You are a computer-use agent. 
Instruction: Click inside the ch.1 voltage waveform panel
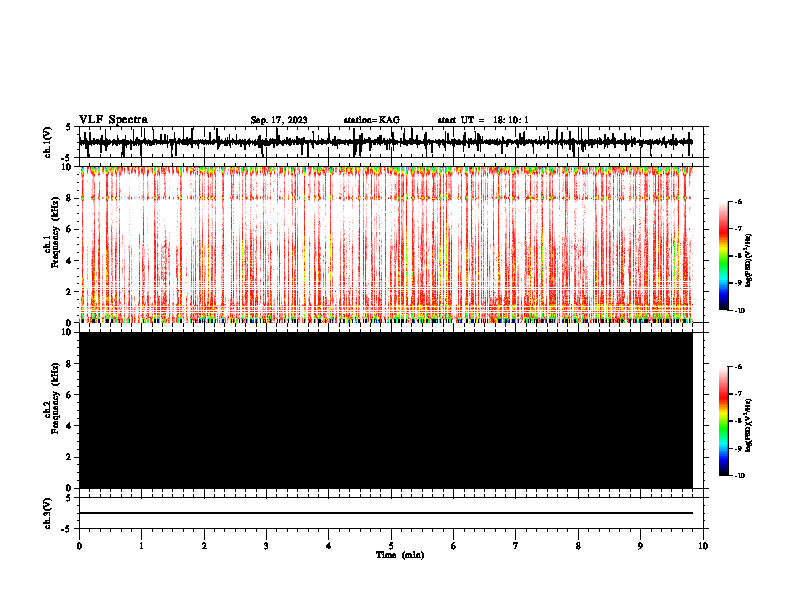[x=391, y=142]
